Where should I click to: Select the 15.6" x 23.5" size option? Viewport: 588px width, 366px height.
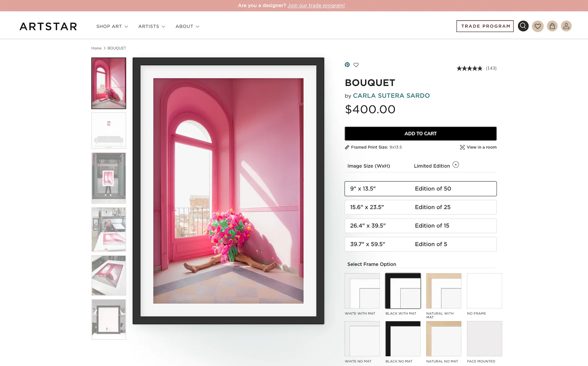point(420,207)
